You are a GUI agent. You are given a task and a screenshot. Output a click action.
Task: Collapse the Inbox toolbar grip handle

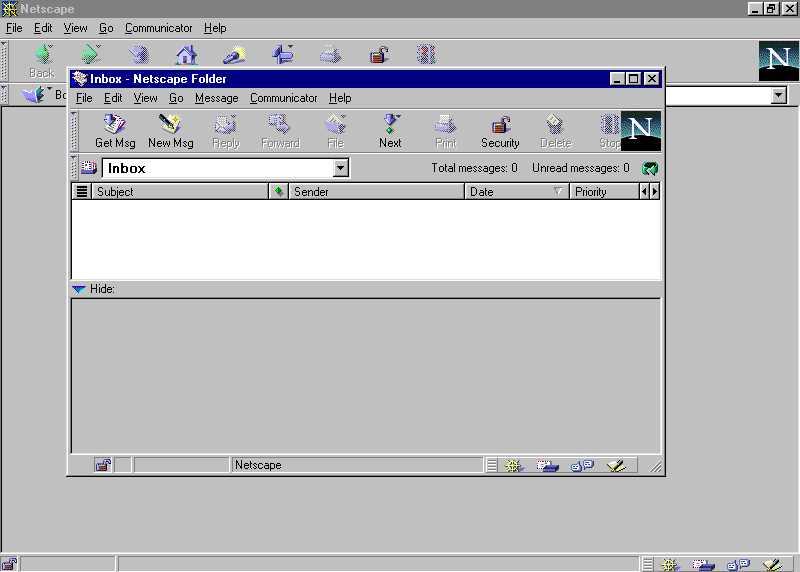point(74,131)
